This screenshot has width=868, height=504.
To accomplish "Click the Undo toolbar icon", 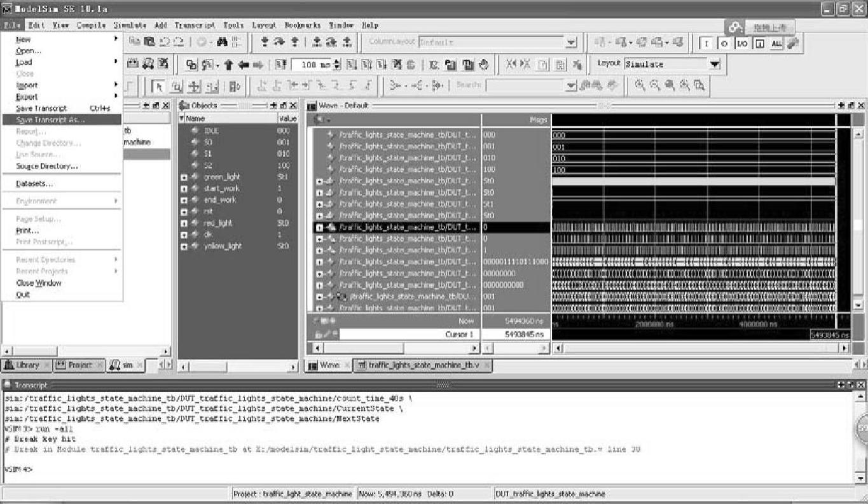I will tap(165, 42).
